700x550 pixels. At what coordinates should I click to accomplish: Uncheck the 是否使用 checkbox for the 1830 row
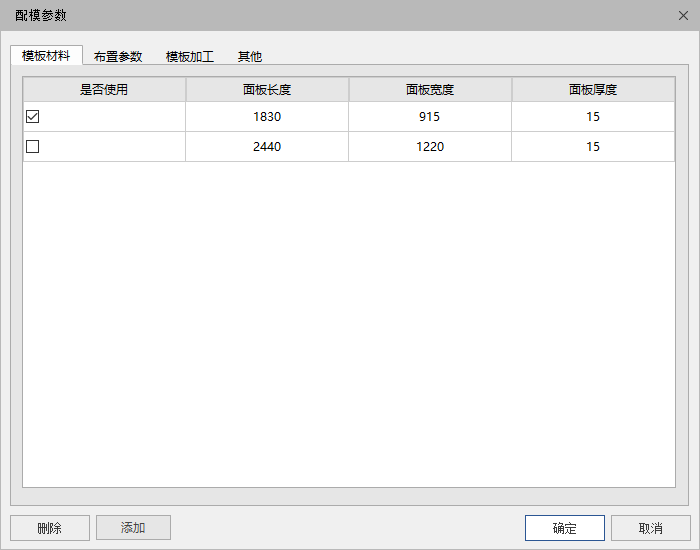click(33, 117)
